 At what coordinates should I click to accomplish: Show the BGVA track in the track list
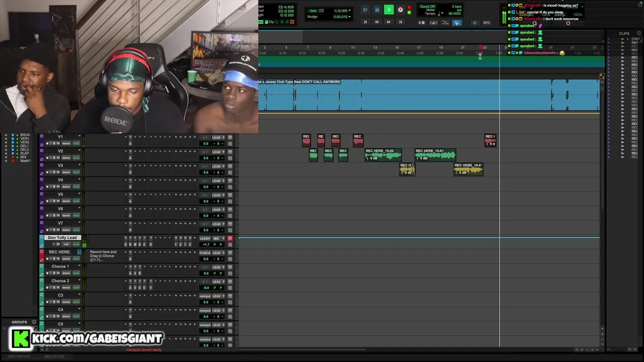point(25,135)
